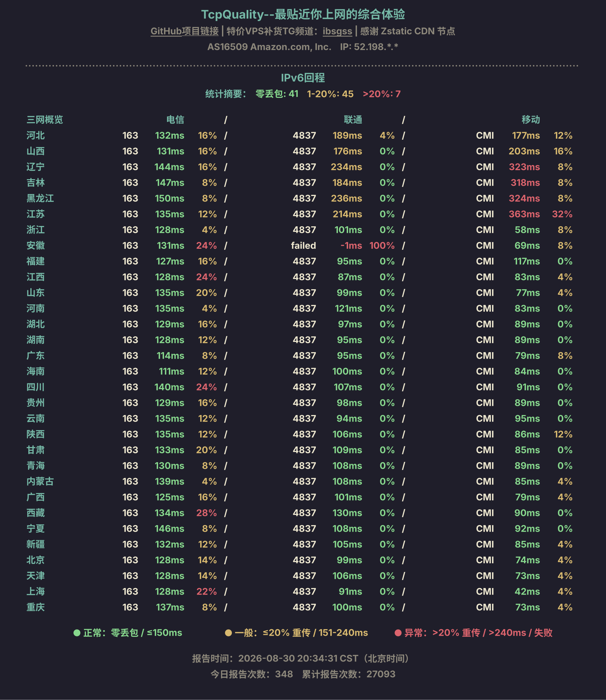Click the 三网概览 column header

click(45, 120)
